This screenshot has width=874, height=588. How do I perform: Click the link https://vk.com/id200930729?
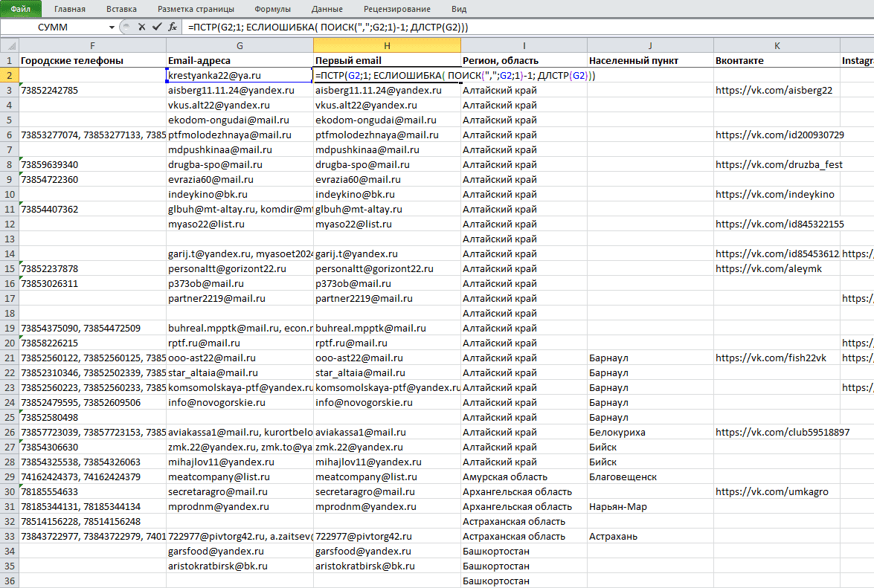tap(780, 135)
